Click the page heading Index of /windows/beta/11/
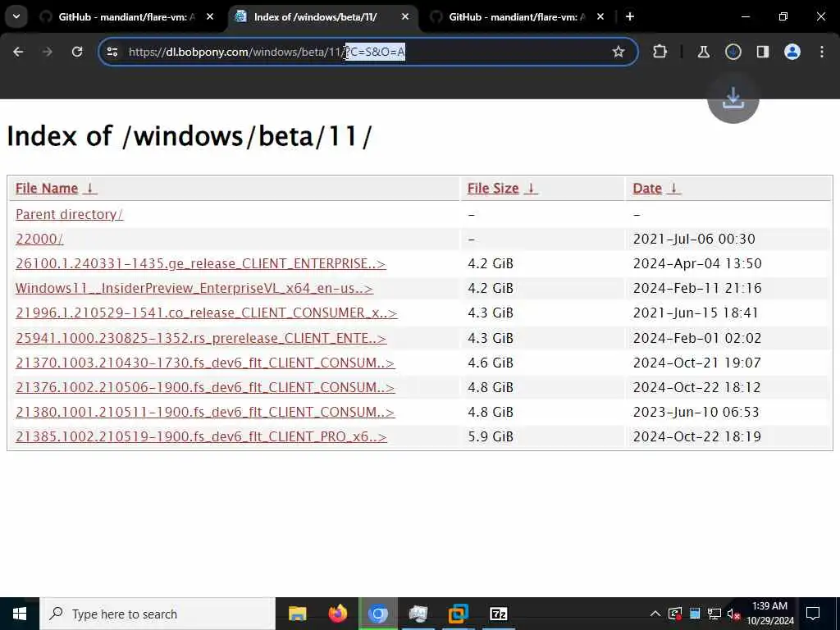This screenshot has width=840, height=630. pos(189,136)
